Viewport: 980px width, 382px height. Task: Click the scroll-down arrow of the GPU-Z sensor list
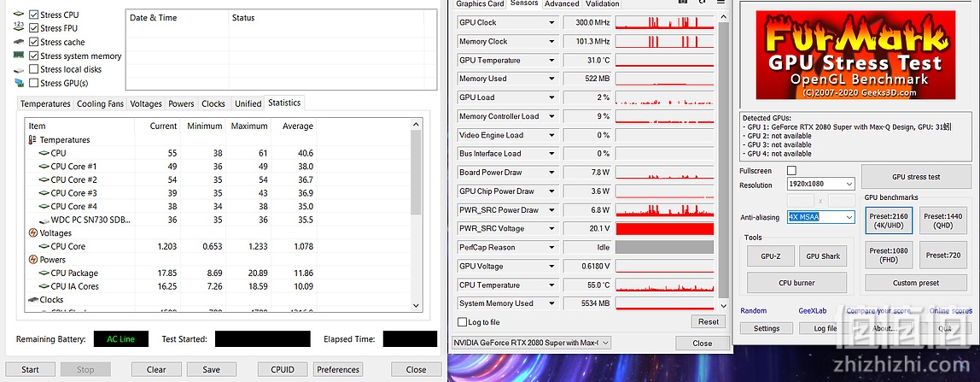click(x=724, y=306)
